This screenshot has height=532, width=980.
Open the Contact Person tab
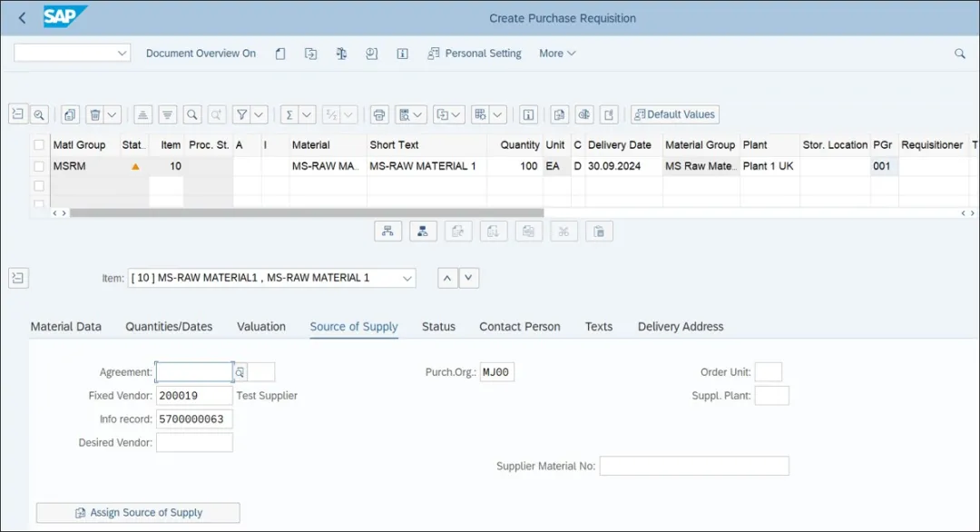click(519, 326)
